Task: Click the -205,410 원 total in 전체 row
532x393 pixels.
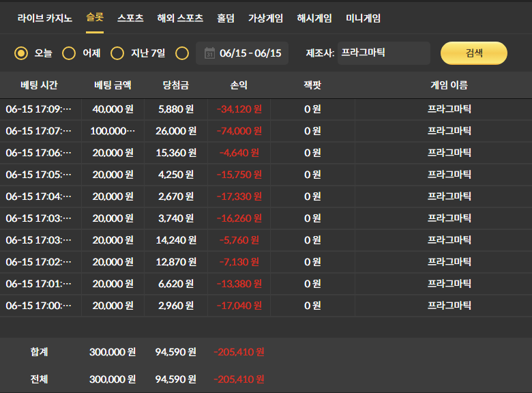Action: pos(239,379)
